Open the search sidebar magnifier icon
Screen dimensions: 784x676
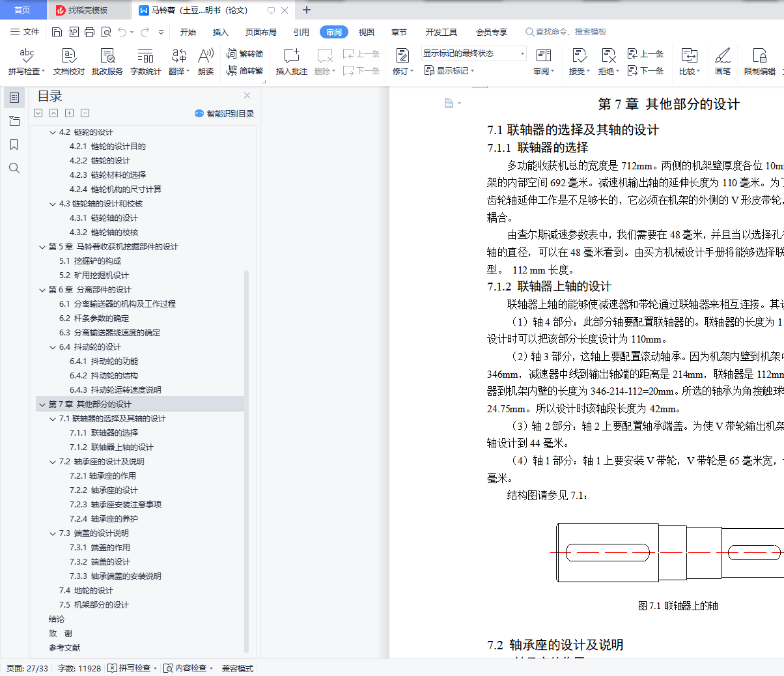coord(14,168)
